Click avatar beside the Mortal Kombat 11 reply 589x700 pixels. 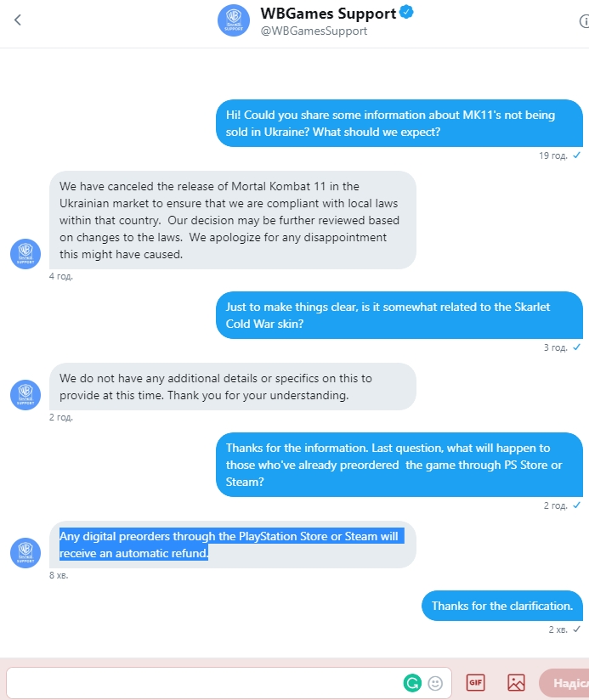click(x=25, y=254)
